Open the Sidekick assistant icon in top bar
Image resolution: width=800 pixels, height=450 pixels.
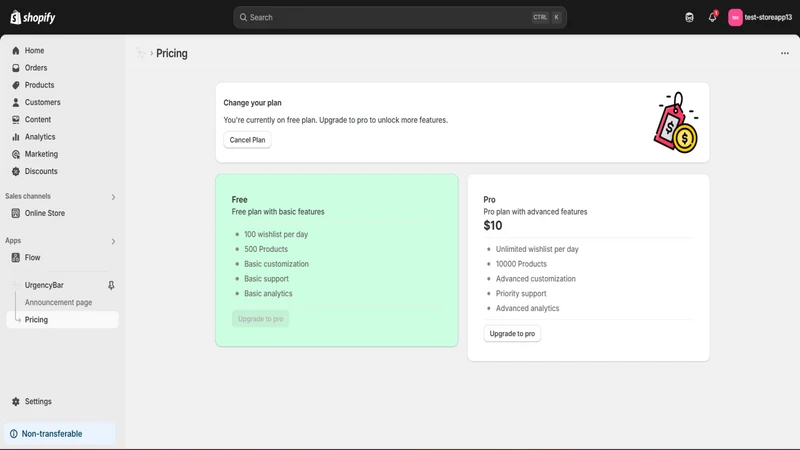coord(689,18)
